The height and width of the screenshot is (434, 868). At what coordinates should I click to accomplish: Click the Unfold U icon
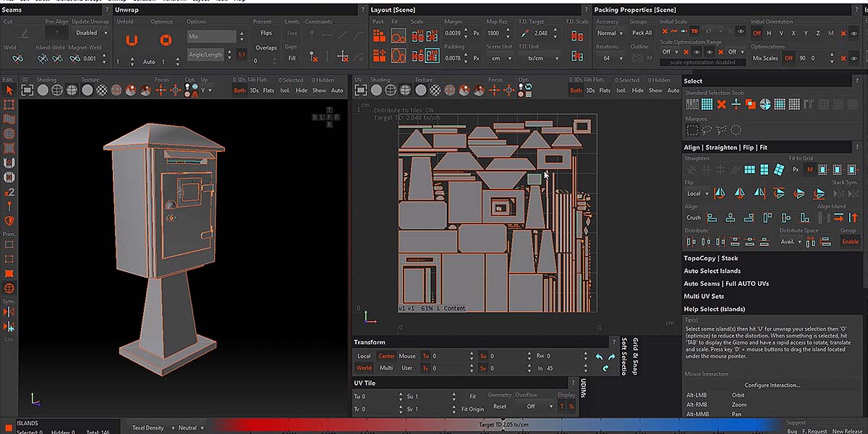click(130, 40)
